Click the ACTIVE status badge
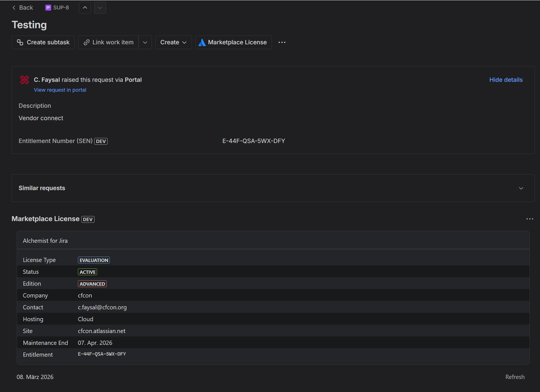Viewport: 540px width, 392px height. point(88,272)
